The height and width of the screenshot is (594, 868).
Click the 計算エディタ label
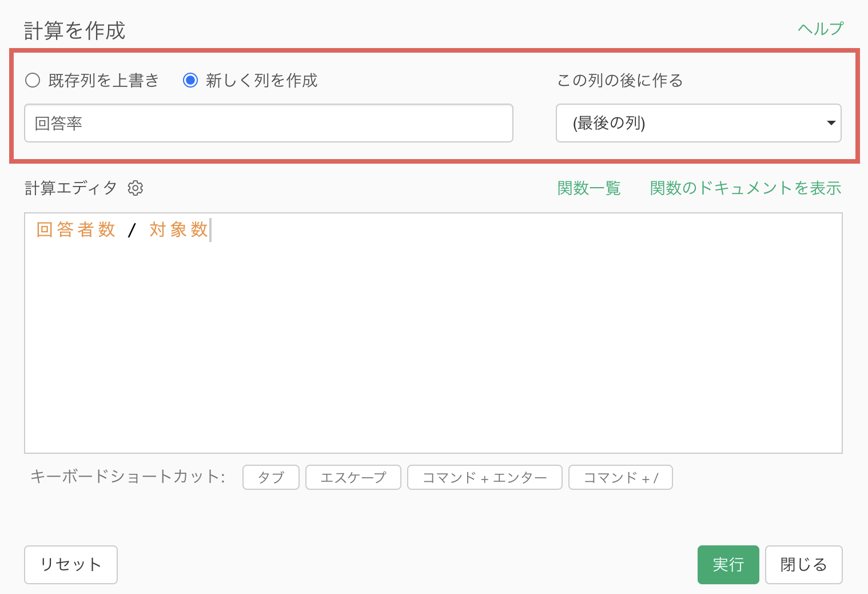[71, 188]
